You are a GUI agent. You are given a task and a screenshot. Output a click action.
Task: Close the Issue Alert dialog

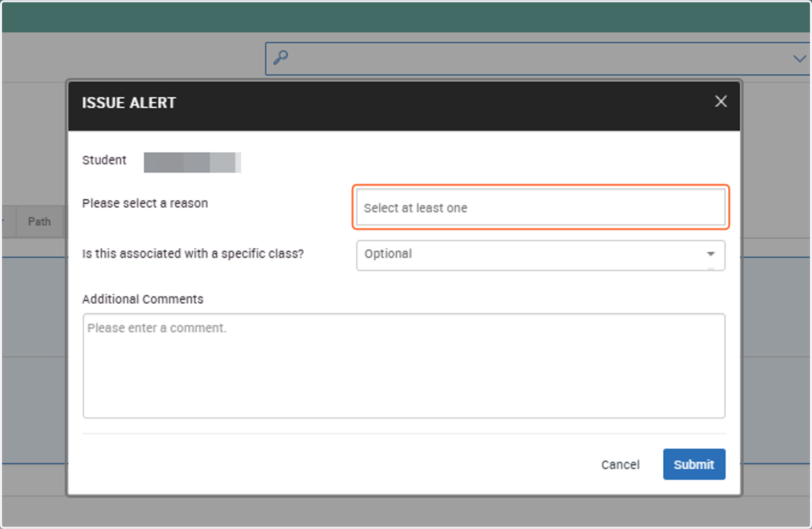click(721, 101)
